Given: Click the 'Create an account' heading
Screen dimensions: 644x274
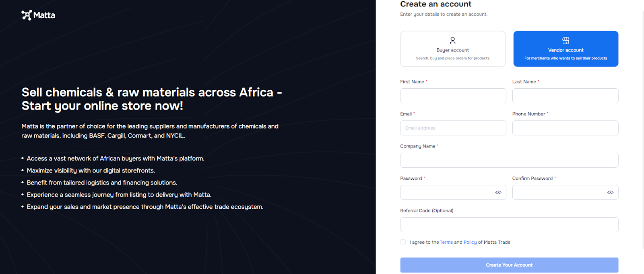Looking at the screenshot, I should (436, 4).
